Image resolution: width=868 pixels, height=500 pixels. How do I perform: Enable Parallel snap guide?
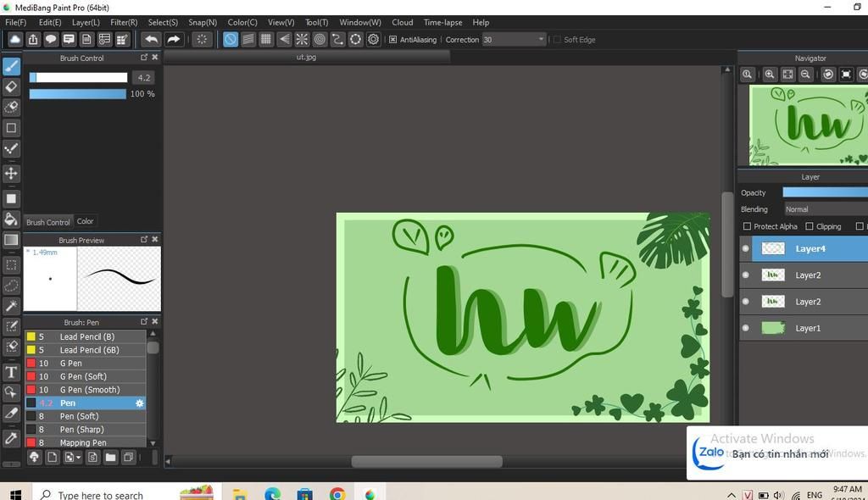click(x=248, y=39)
